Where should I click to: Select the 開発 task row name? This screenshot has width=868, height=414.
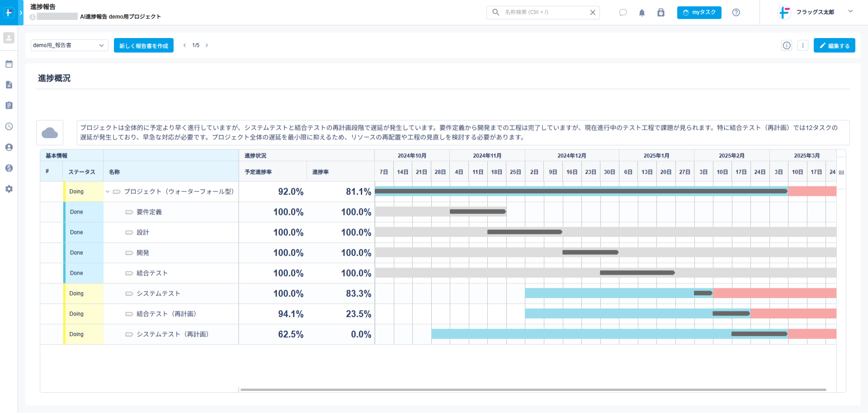click(x=143, y=253)
